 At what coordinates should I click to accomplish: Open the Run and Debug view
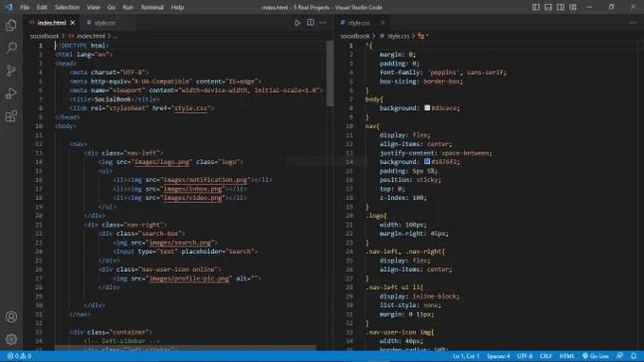coord(11,93)
